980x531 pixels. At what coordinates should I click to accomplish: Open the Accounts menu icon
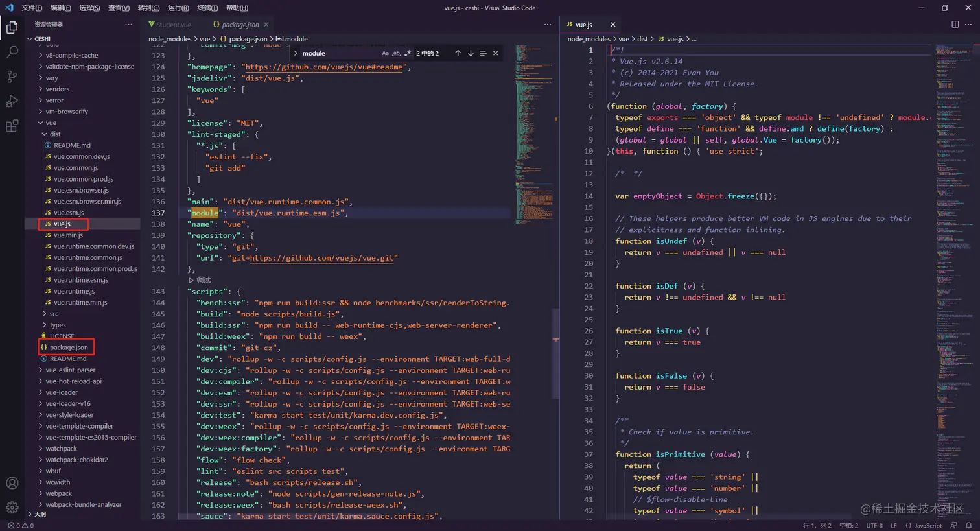(x=12, y=483)
